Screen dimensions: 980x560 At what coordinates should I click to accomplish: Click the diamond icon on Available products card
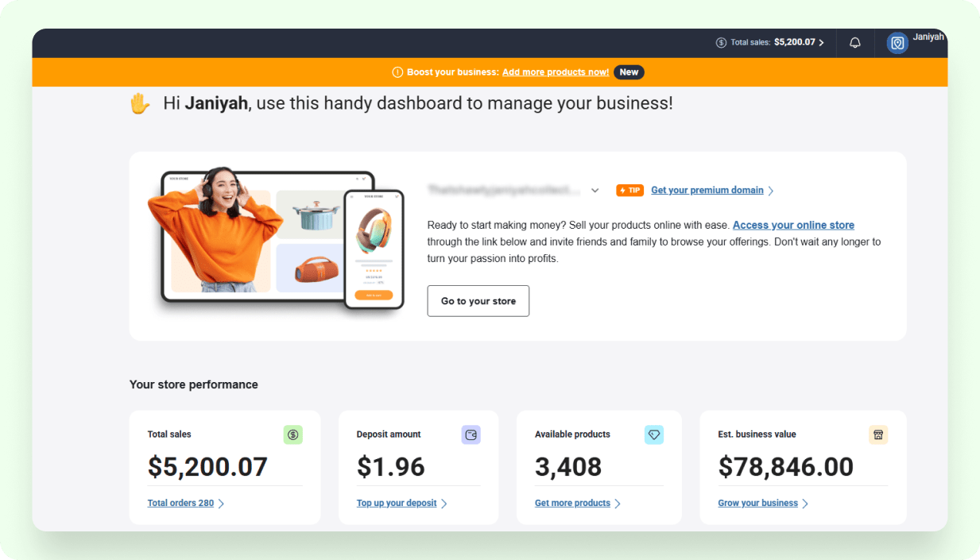(x=654, y=434)
